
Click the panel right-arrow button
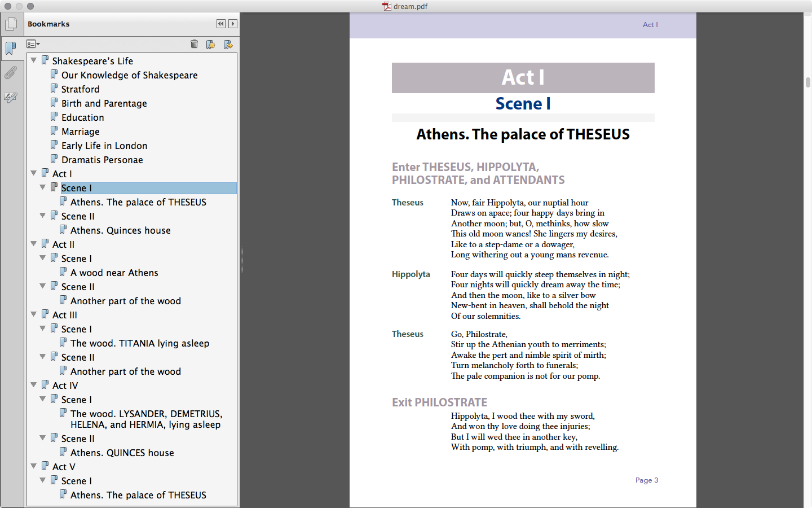(233, 24)
